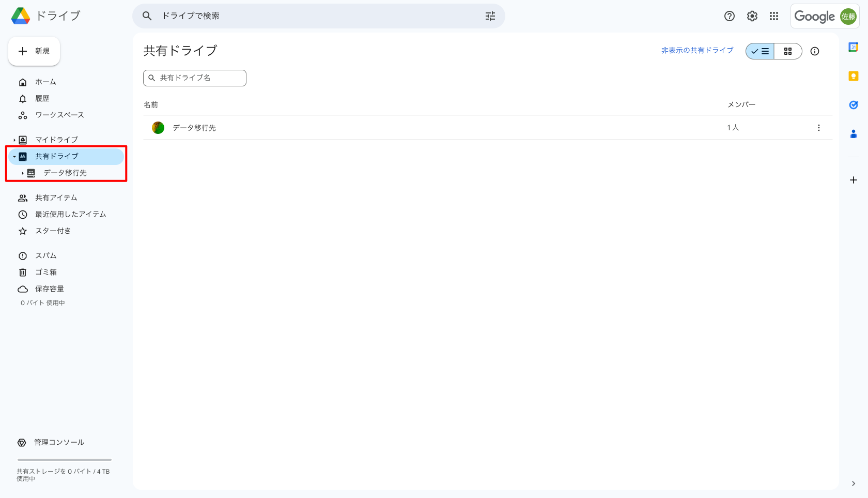Open Google Contacts side panel icon

pyautogui.click(x=854, y=134)
